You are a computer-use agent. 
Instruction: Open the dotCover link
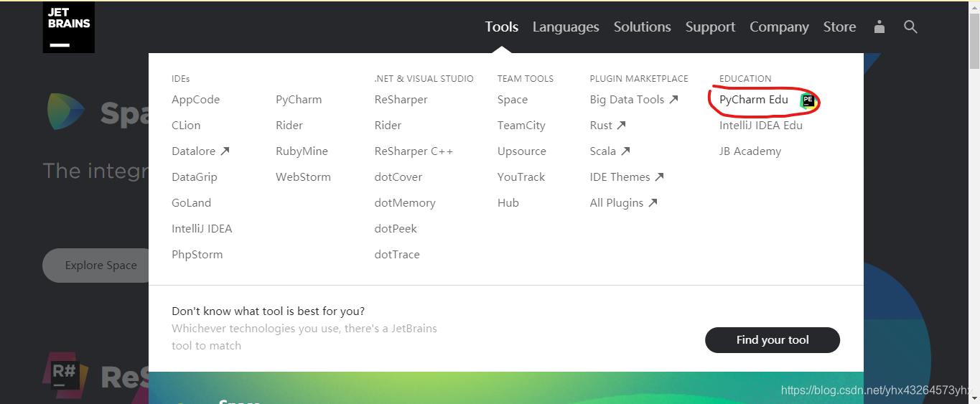pos(398,177)
